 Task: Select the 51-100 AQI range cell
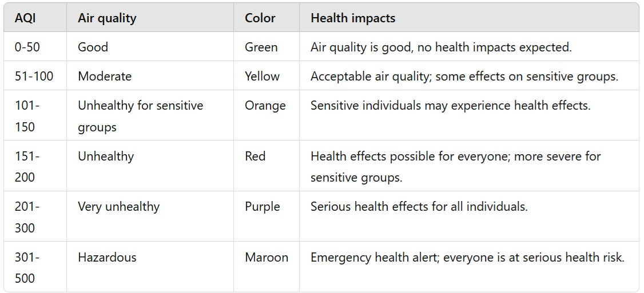pyautogui.click(x=34, y=76)
